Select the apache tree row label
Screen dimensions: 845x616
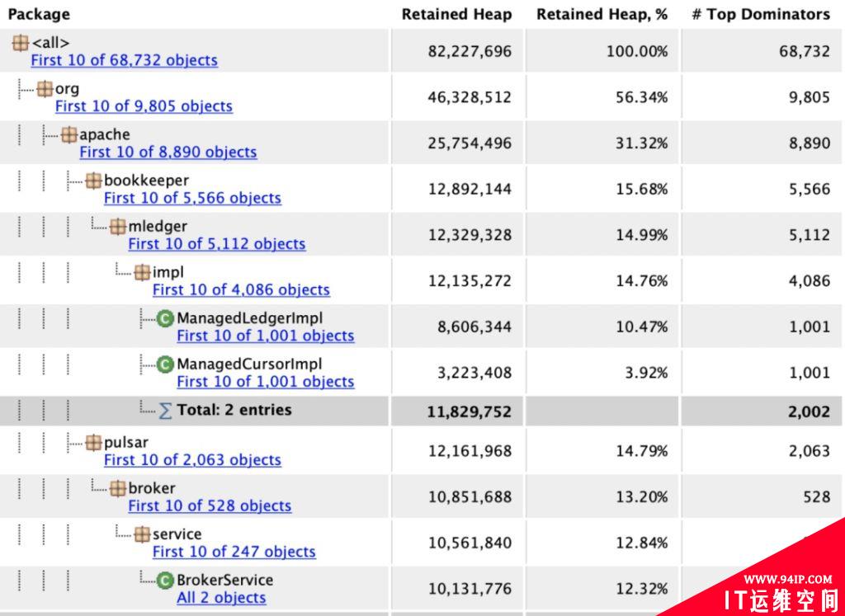tap(105, 134)
